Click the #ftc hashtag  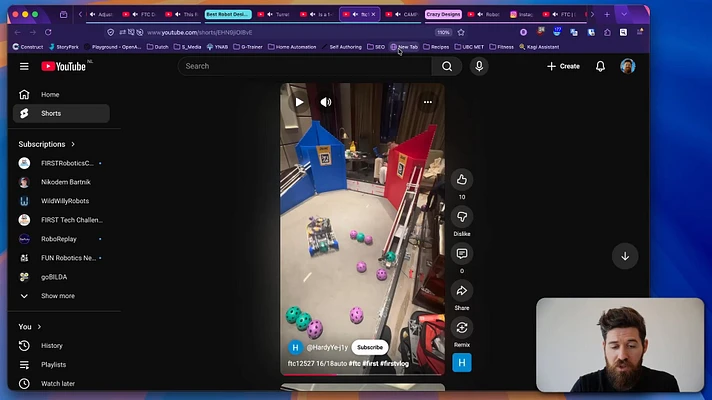(354, 364)
